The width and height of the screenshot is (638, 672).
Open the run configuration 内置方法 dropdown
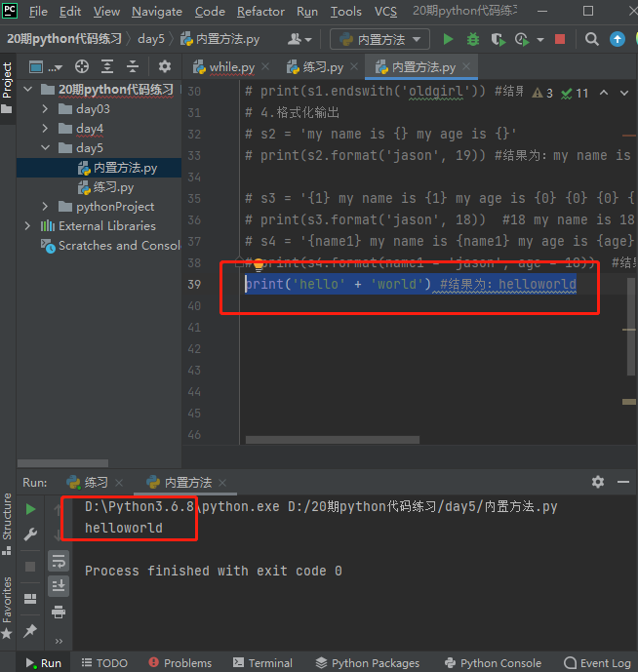point(379,40)
